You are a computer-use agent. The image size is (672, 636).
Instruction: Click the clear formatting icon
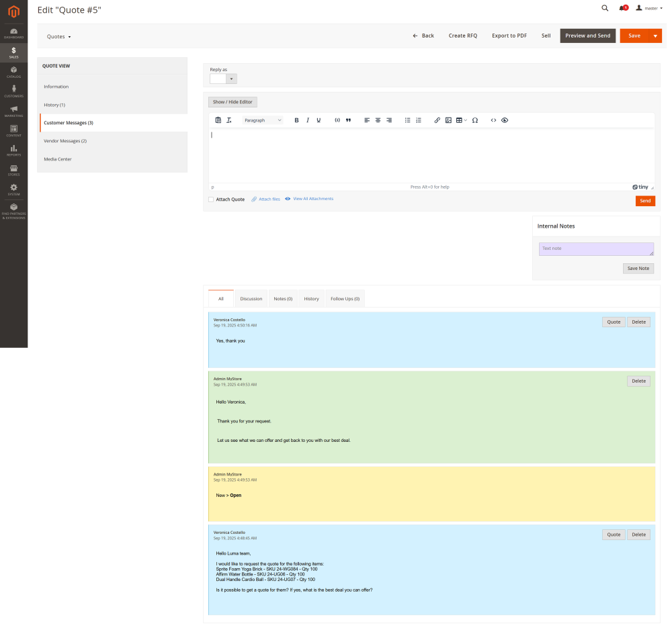point(229,120)
